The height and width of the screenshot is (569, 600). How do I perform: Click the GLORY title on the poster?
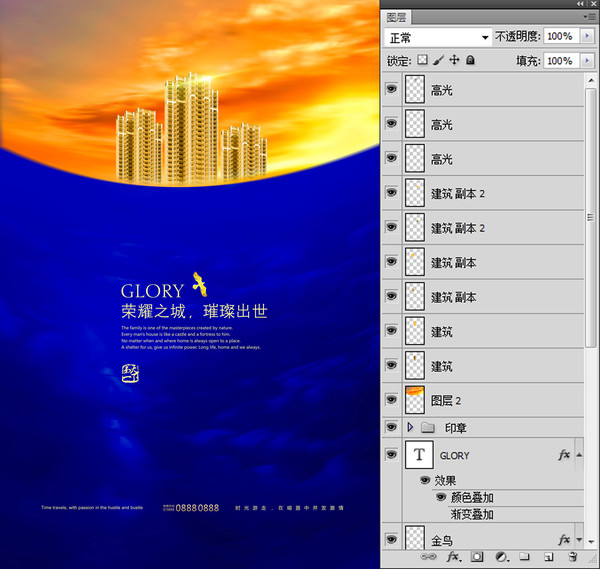coord(152,291)
